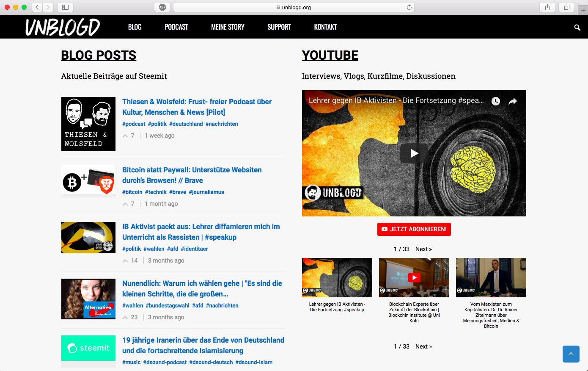This screenshot has width=588, height=371.
Task: Click the #bundestagswahl tag
Action: coord(168,306)
